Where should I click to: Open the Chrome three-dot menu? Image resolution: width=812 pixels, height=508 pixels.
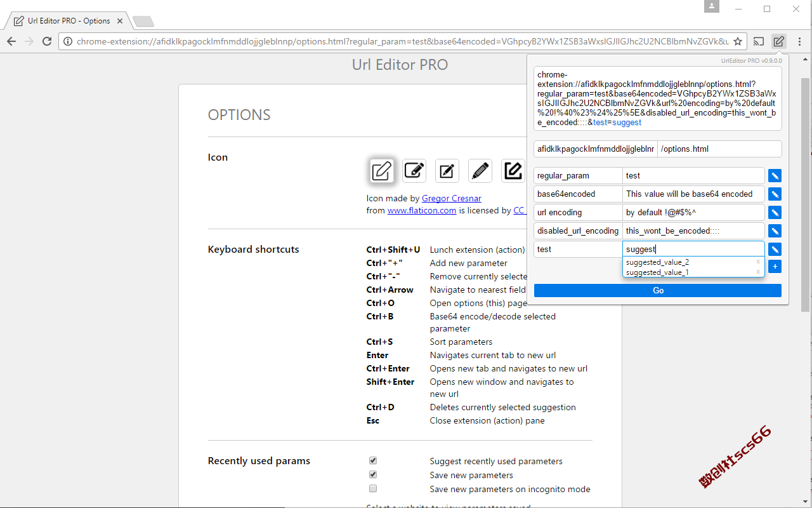[x=799, y=41]
